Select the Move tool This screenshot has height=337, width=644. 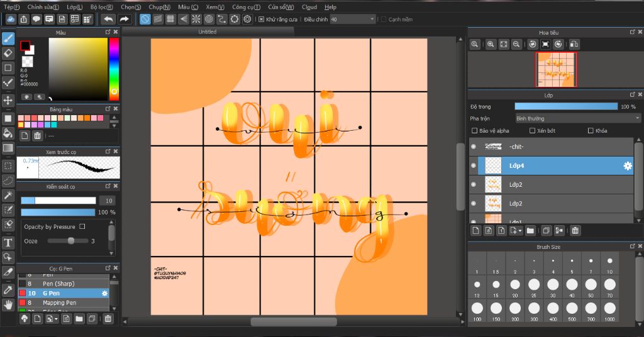[8, 100]
